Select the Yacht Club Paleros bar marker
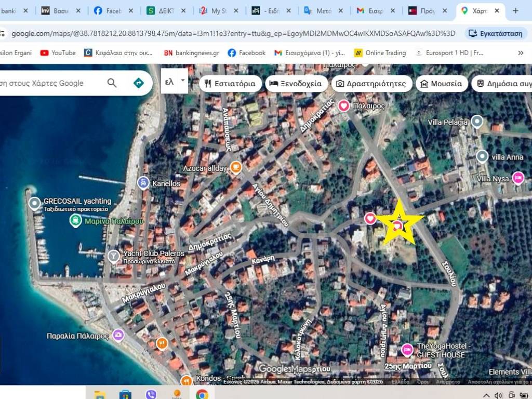Viewport: 532px width, 399px height. pyautogui.click(x=113, y=255)
